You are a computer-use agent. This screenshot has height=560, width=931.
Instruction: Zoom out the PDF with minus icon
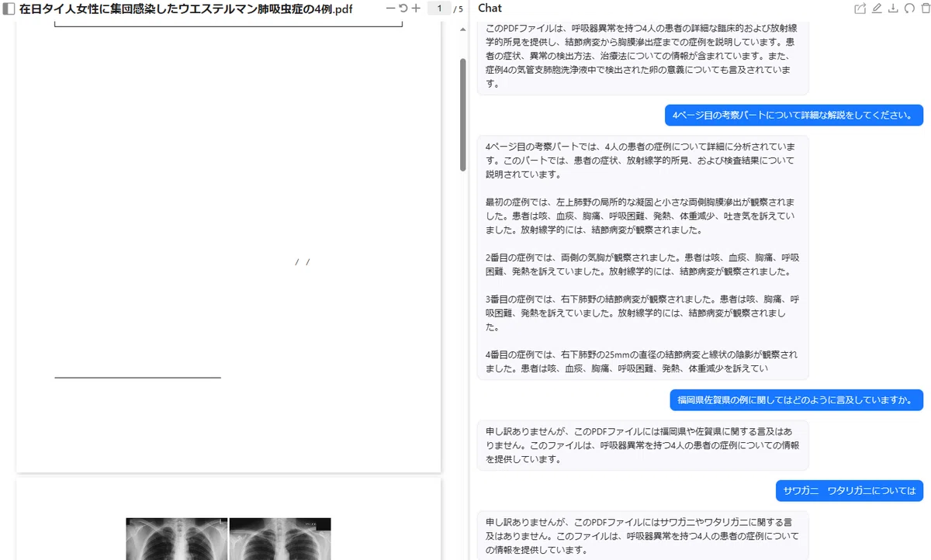click(390, 9)
